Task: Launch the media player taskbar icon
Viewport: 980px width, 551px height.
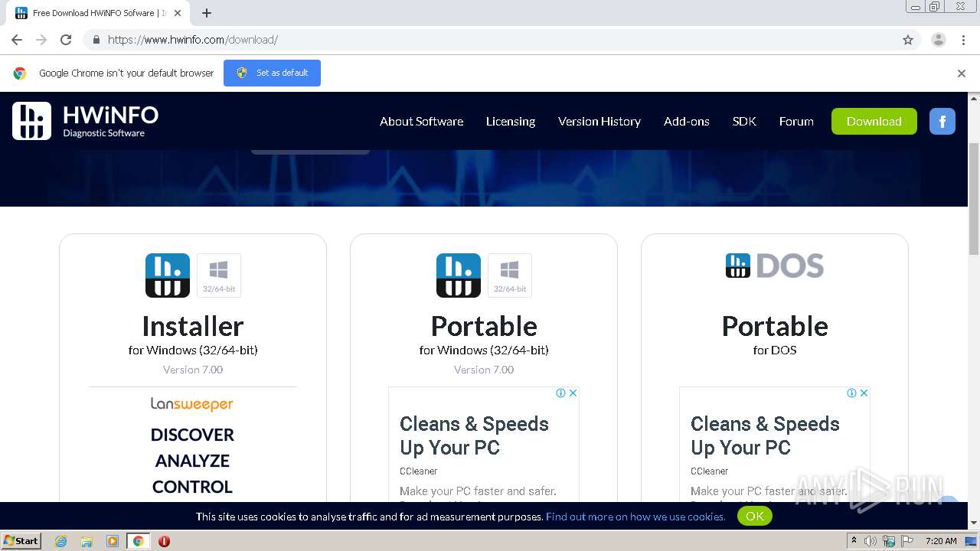Action: (x=113, y=541)
